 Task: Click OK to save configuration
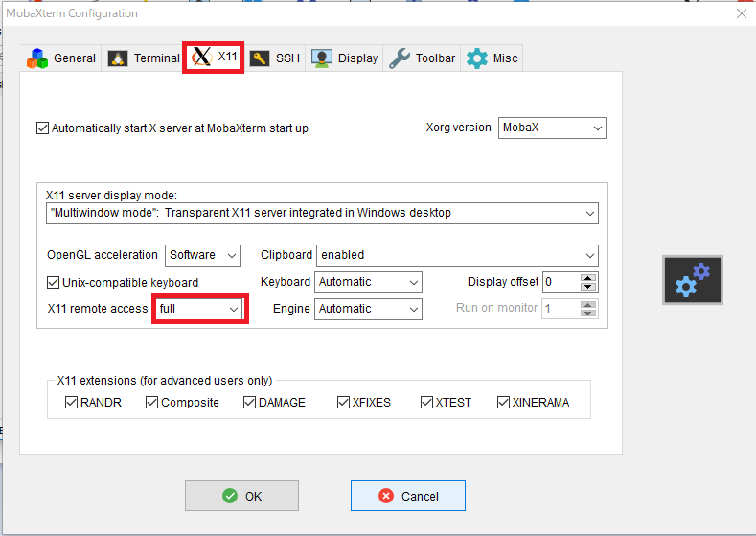click(241, 496)
